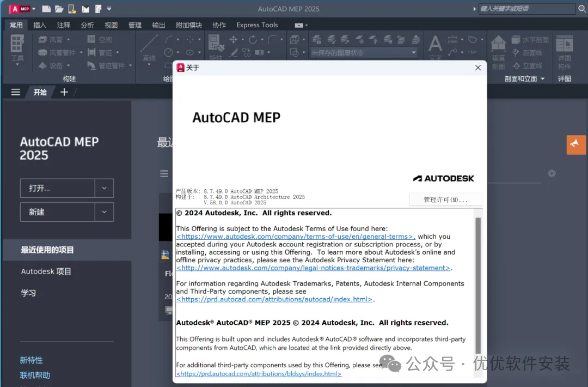
Task: Click the Leader annotation tool icon
Action: (452, 52)
